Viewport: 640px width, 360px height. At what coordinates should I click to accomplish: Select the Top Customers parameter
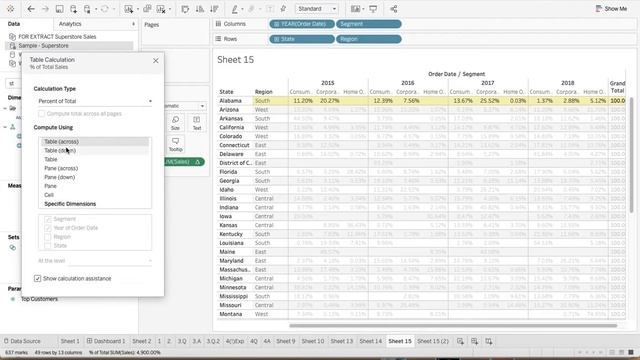(39, 299)
